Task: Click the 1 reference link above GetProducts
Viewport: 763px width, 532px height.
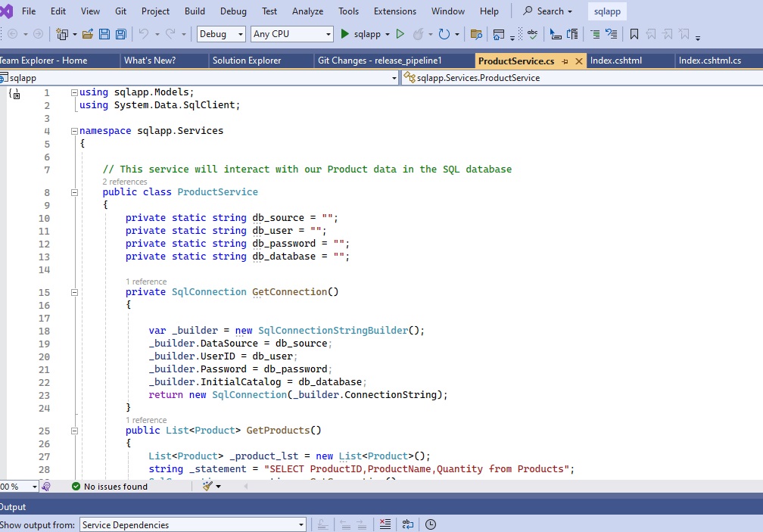Action: pyautogui.click(x=146, y=420)
